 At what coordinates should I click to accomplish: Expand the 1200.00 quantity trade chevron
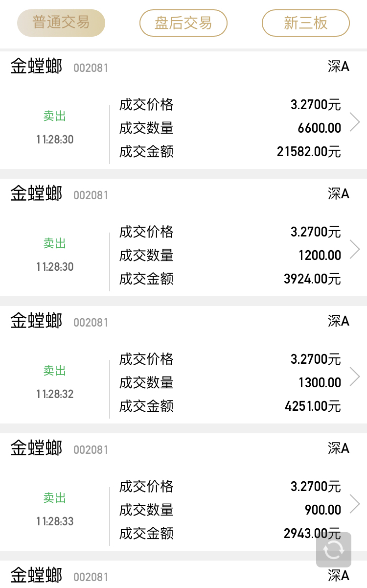coord(355,249)
